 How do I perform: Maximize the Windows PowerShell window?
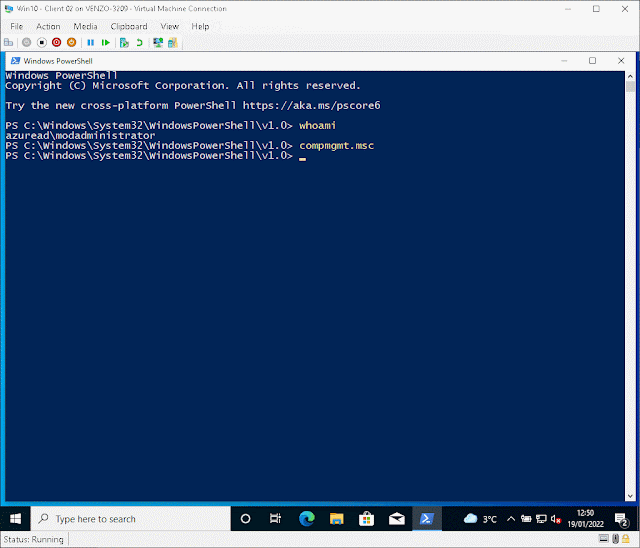pos(593,61)
